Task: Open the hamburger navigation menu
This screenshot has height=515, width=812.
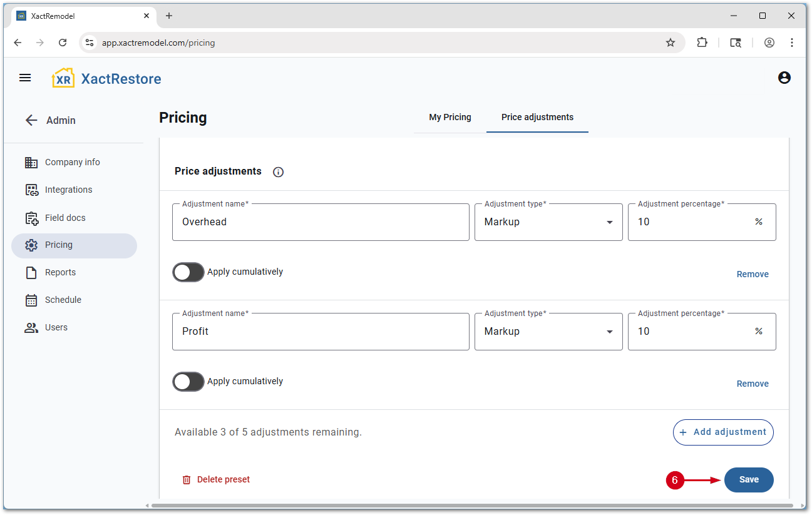Action: coord(25,78)
